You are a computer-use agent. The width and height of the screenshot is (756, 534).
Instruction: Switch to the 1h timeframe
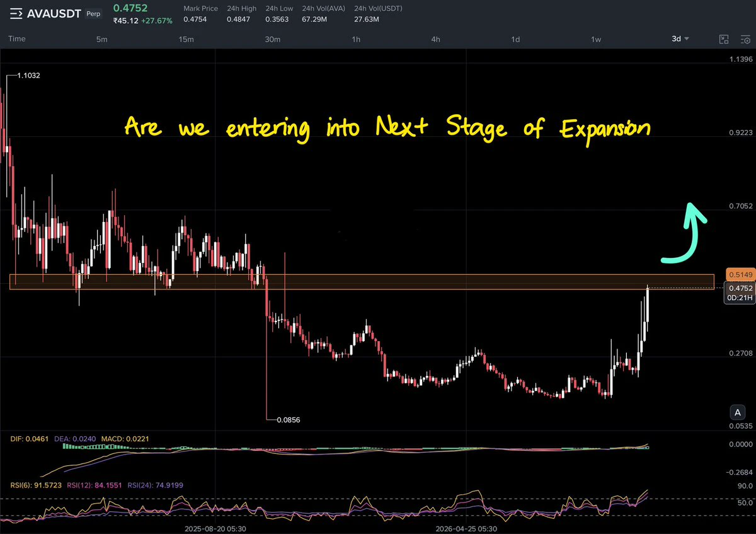(356, 39)
